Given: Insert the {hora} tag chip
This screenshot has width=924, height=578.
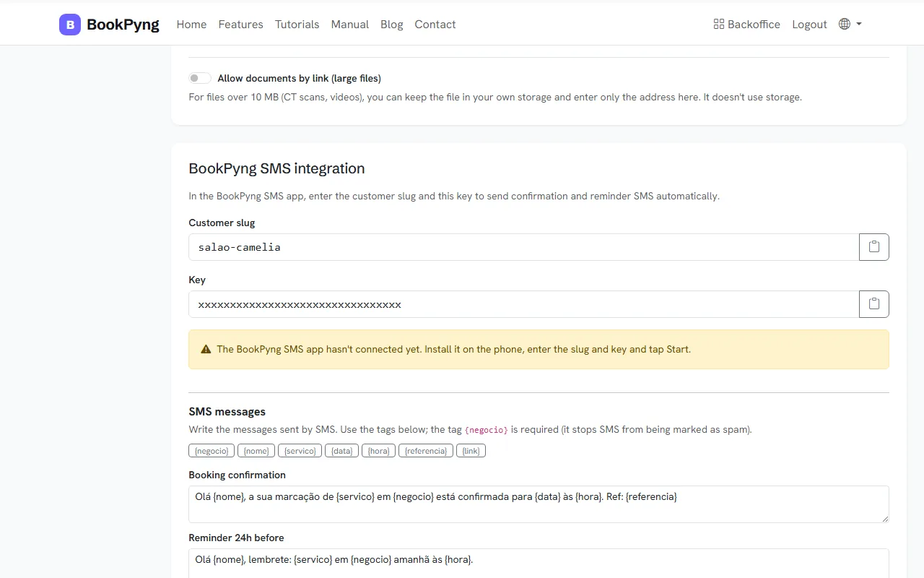Looking at the screenshot, I should (x=379, y=451).
